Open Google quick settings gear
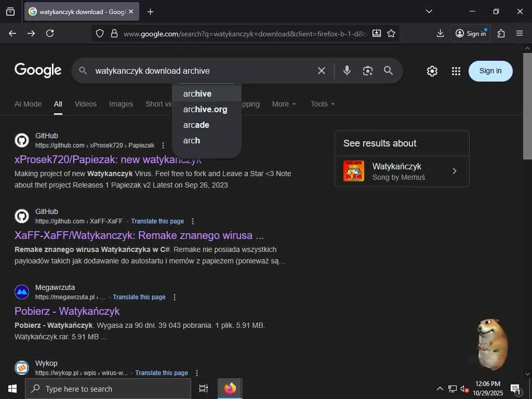The image size is (532, 399). (x=432, y=71)
